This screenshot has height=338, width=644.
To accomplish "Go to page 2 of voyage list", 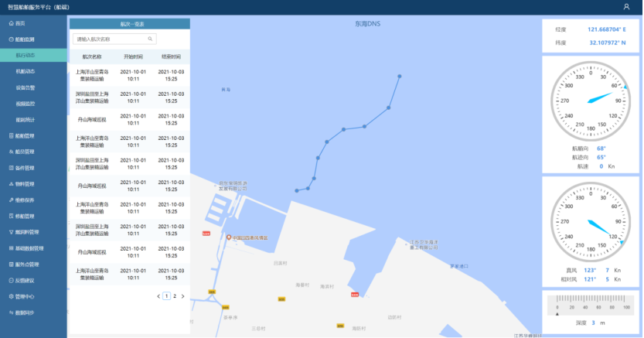I will (174, 296).
